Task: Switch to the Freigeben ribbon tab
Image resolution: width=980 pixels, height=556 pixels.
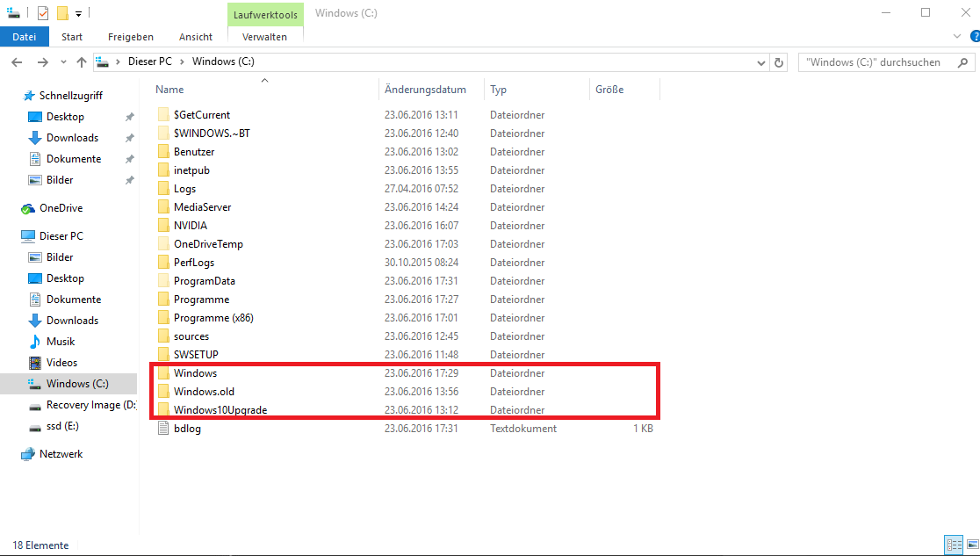Action: tap(131, 37)
